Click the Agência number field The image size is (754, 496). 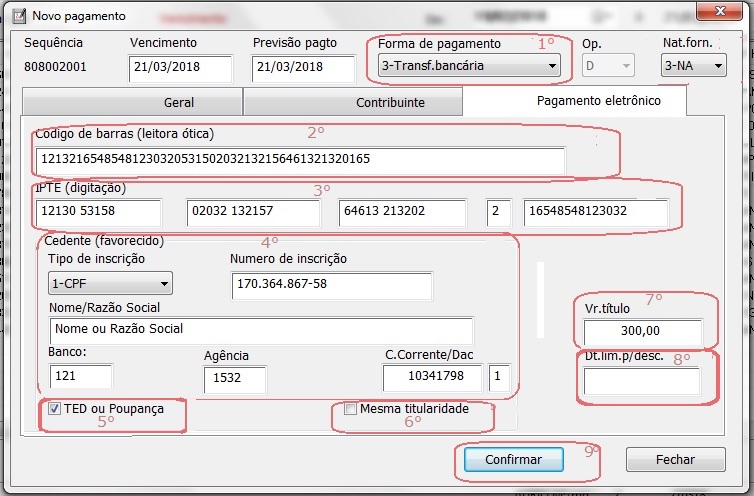point(234,380)
